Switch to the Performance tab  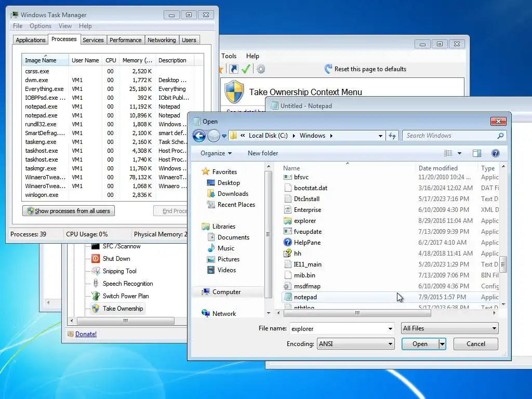point(125,40)
